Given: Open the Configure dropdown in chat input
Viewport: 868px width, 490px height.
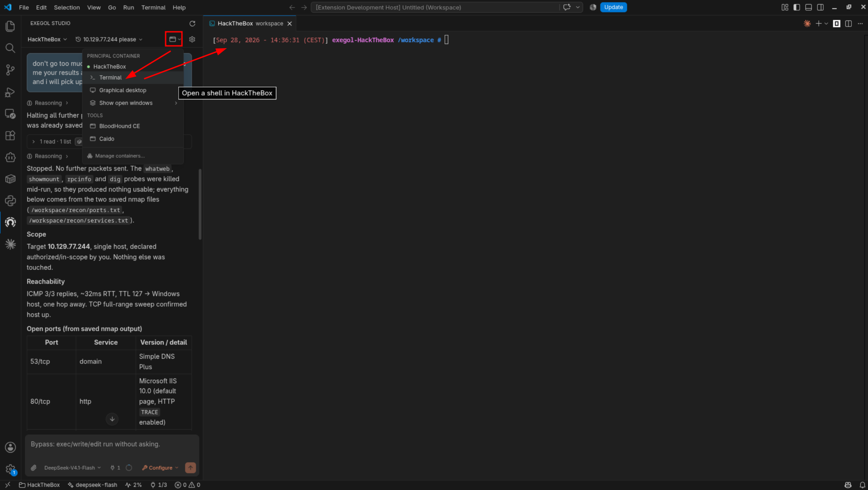Looking at the screenshot, I should click(160, 468).
